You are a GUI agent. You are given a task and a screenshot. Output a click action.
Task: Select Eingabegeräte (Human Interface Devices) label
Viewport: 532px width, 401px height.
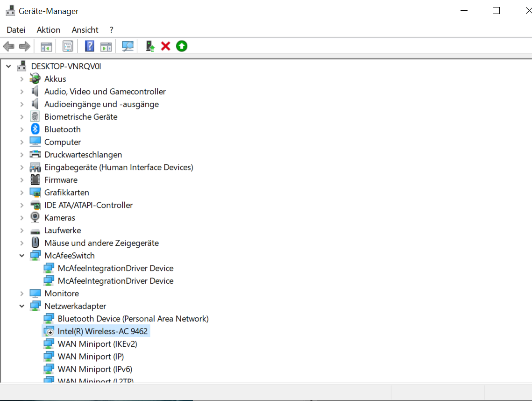coord(119,167)
